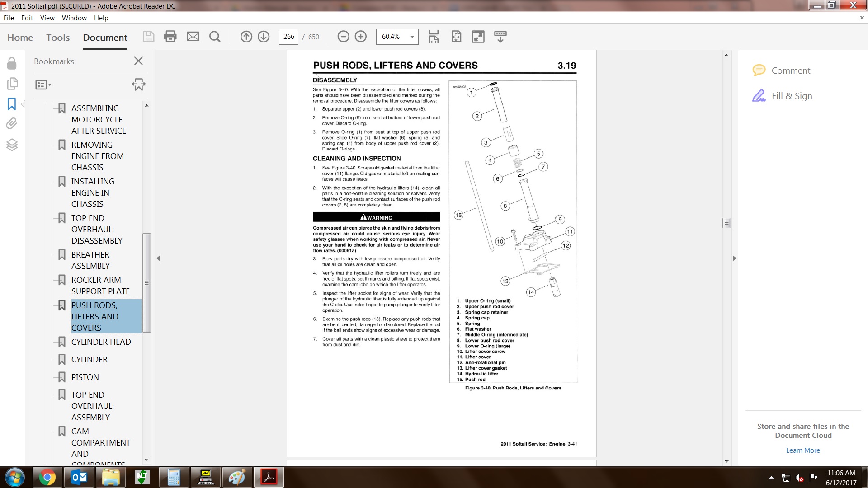The height and width of the screenshot is (488, 868).
Task: Click the zoom out minus button
Action: (x=343, y=37)
